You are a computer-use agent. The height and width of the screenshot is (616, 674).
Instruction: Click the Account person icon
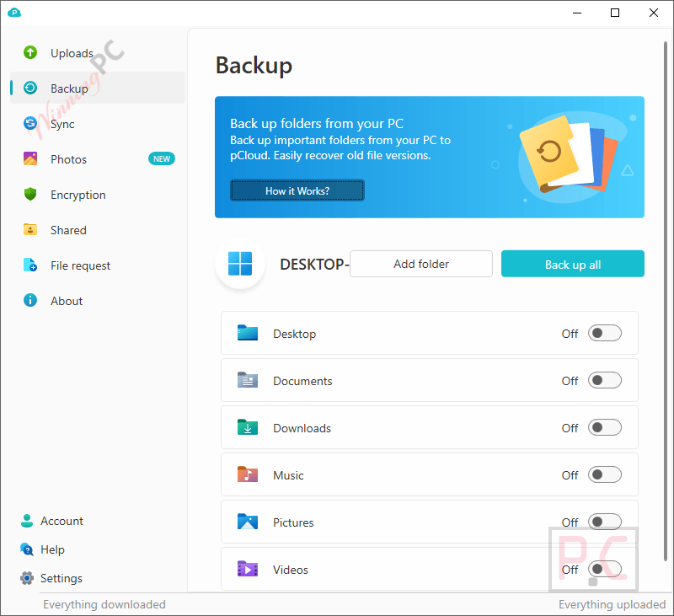pyautogui.click(x=27, y=521)
